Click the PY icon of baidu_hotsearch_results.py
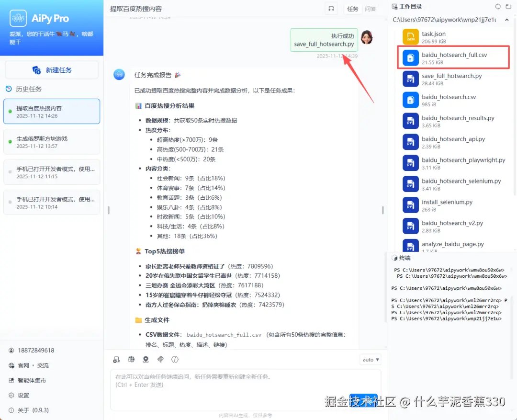The image size is (517, 420). click(x=411, y=121)
